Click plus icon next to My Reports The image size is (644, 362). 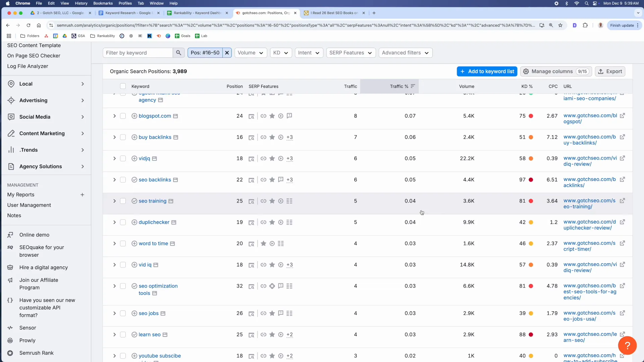coord(82,195)
